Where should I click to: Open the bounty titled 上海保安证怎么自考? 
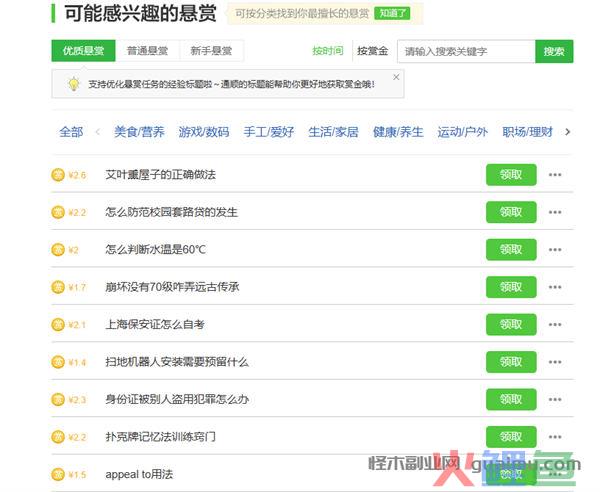tap(155, 324)
